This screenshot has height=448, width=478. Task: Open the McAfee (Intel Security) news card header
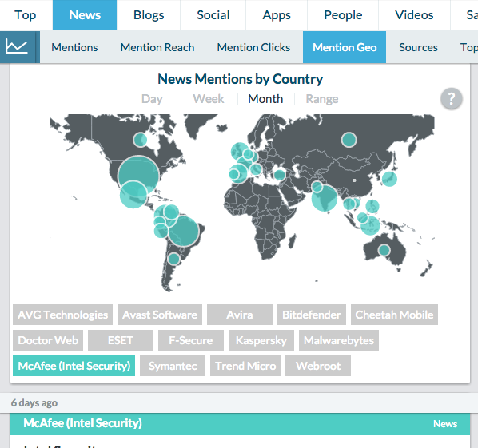(x=241, y=423)
